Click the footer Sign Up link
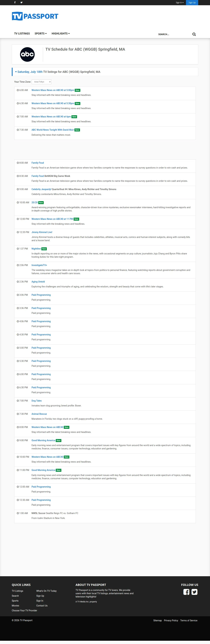The image size is (210, 644). [40, 596]
